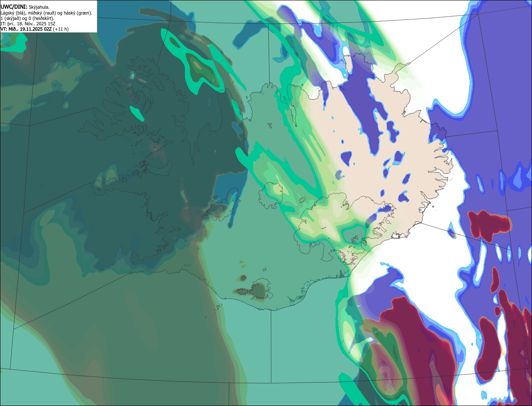Click the valid time "VT: Mið.. 19.11.2025 02Z"
The image size is (532, 406).
[x=26, y=29]
